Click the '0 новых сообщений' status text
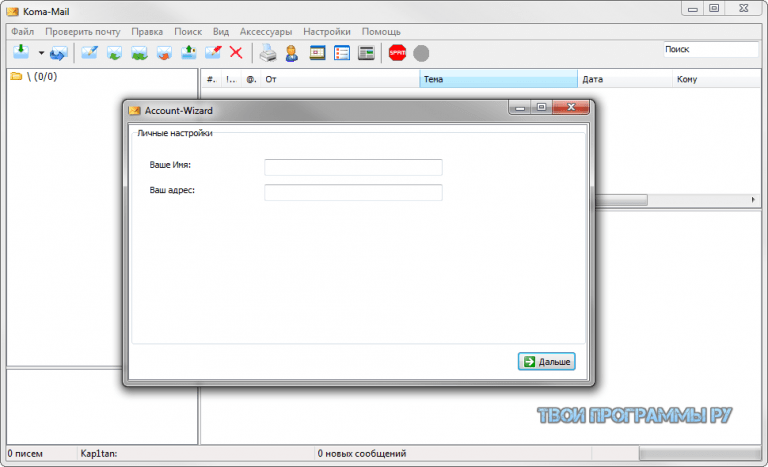The height and width of the screenshot is (467, 768). (362, 454)
